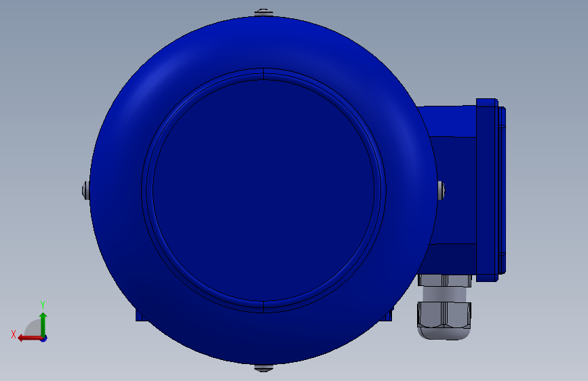Select the screw head at bottom of housing
588x381 pixels.
tap(264, 368)
